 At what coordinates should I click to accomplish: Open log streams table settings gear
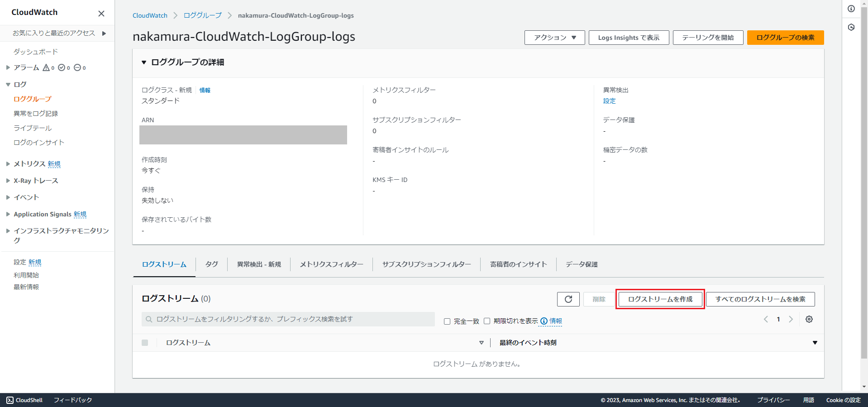[x=809, y=319]
